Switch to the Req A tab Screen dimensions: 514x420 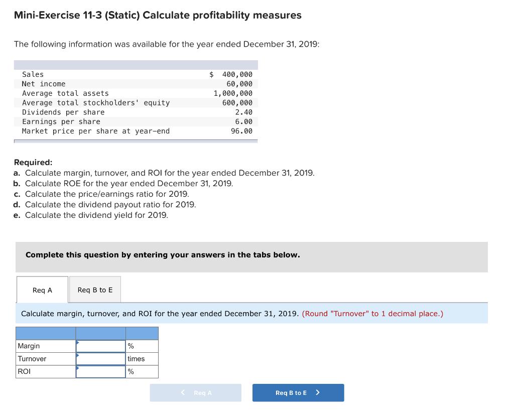[x=42, y=290]
